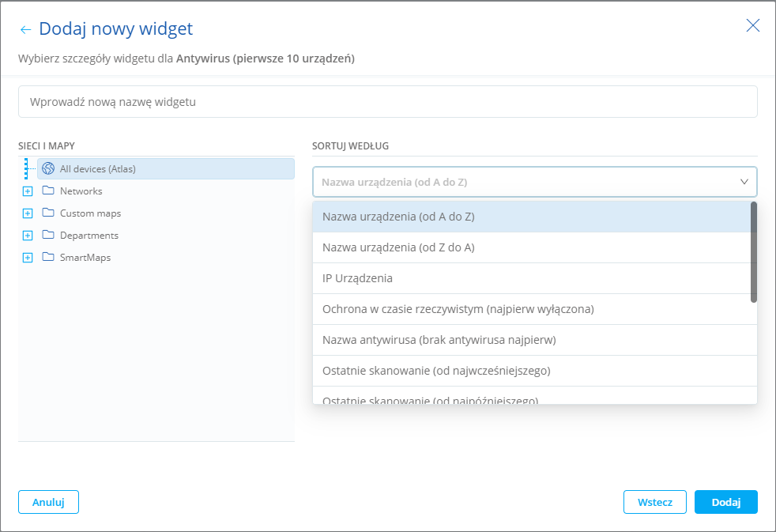
Task: Select Ochrona w czasie rzeczywistym option
Action: 458,309
